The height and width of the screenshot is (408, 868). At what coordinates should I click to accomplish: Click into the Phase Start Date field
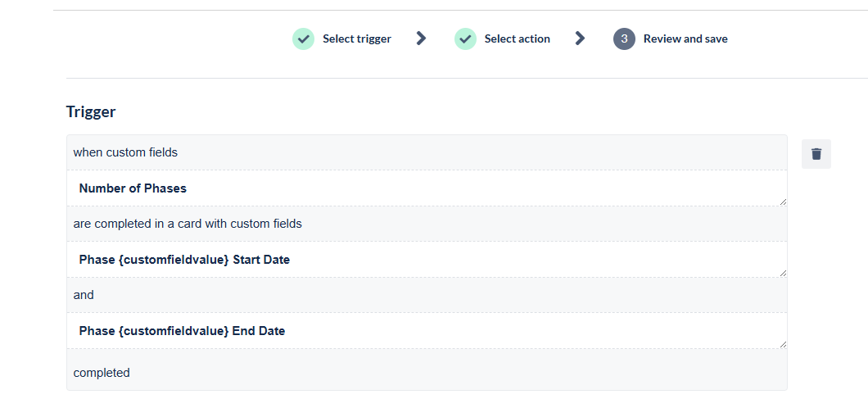[x=427, y=260]
